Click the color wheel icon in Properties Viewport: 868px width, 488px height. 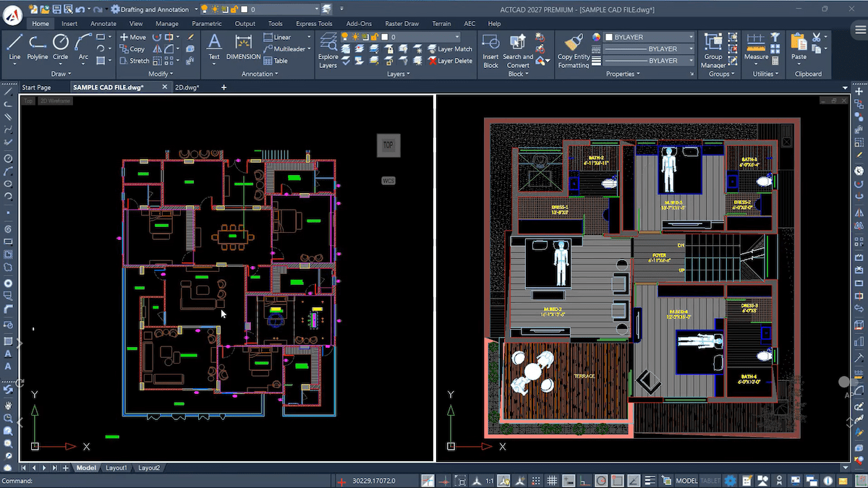coord(597,37)
